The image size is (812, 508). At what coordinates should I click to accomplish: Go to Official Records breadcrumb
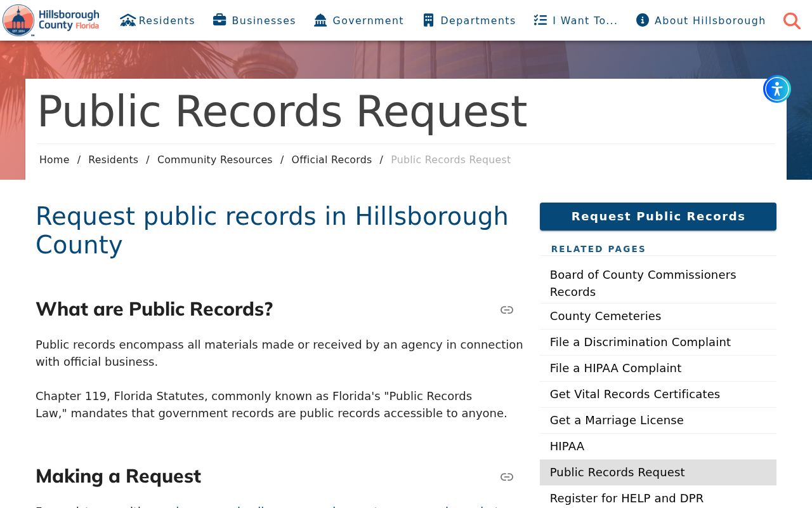(x=331, y=160)
